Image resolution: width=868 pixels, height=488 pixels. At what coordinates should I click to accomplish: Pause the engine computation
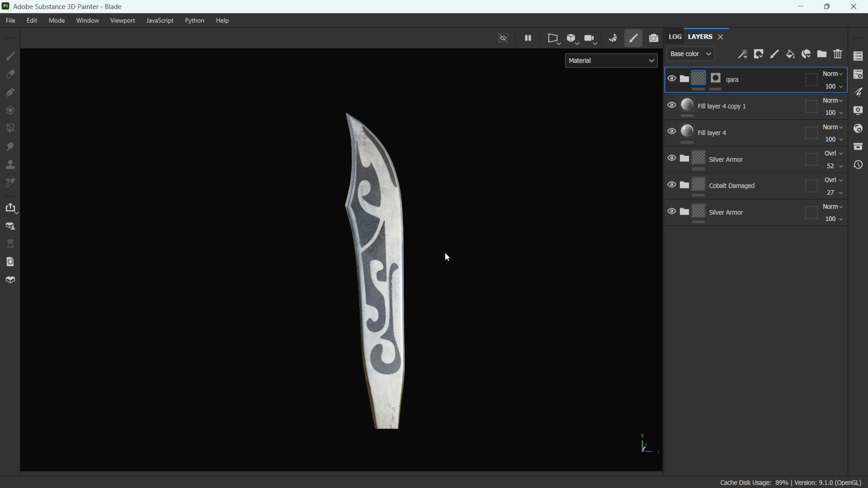(x=528, y=38)
